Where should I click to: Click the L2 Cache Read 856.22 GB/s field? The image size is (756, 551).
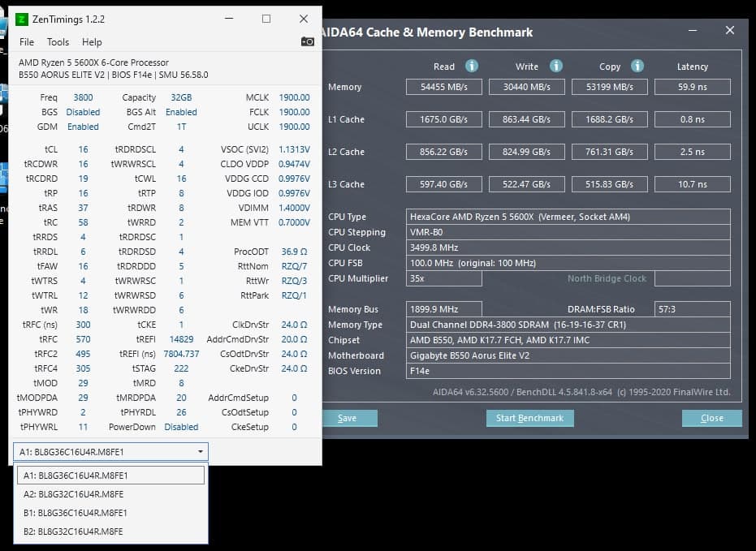pyautogui.click(x=444, y=152)
